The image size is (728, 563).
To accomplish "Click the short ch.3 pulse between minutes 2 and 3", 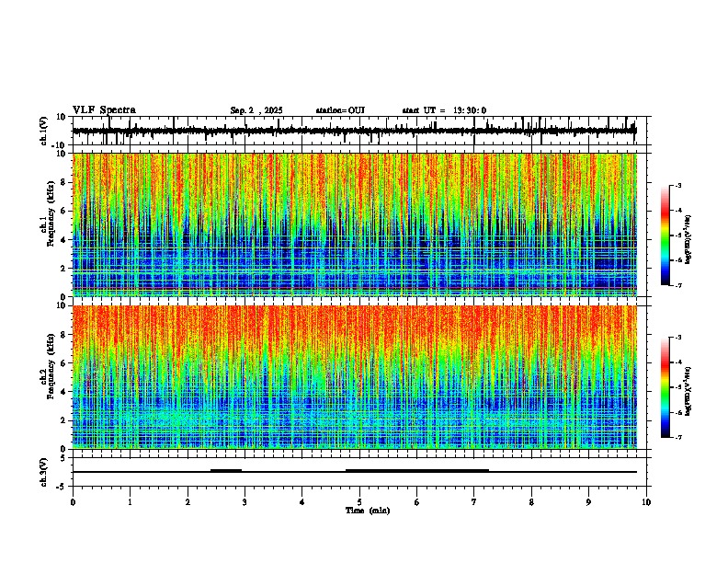I will point(226,470).
